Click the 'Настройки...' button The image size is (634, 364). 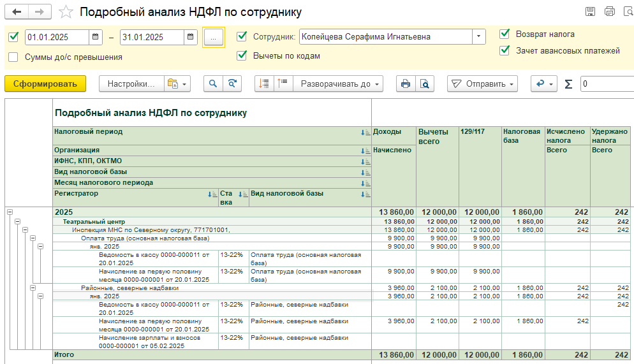(x=131, y=84)
